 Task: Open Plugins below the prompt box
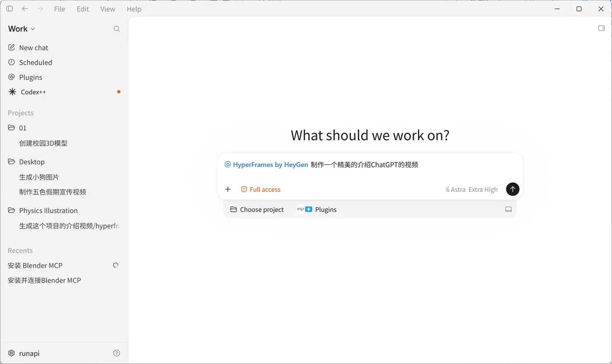click(316, 210)
